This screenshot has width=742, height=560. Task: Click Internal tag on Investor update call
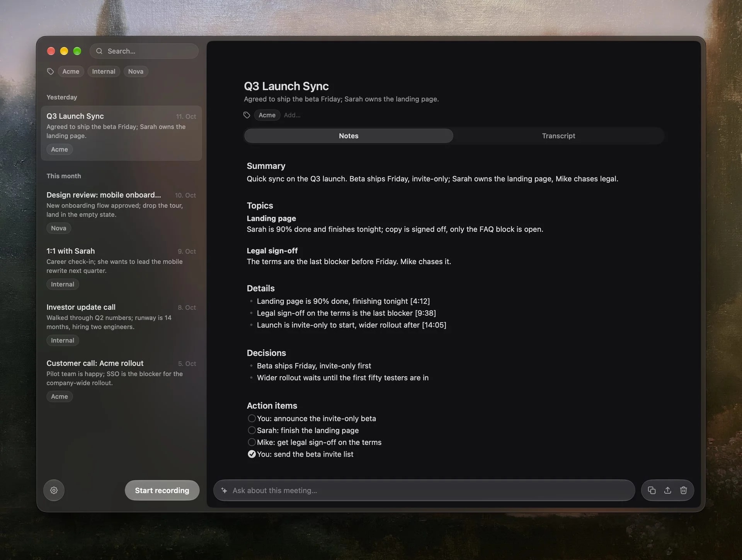[63, 340]
